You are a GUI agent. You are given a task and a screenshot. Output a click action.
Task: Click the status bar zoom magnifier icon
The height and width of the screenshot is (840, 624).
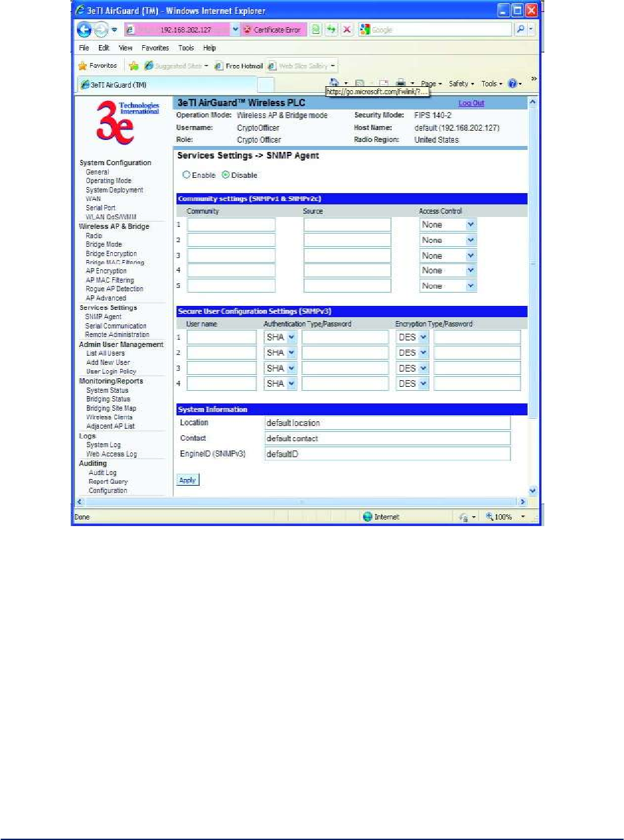click(x=491, y=517)
